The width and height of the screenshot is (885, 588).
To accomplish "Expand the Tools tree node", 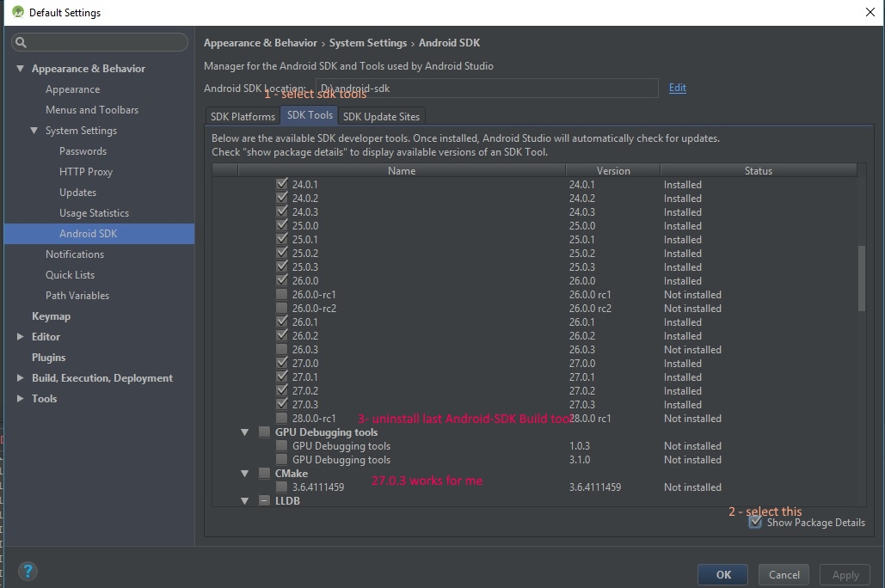I will coord(21,398).
